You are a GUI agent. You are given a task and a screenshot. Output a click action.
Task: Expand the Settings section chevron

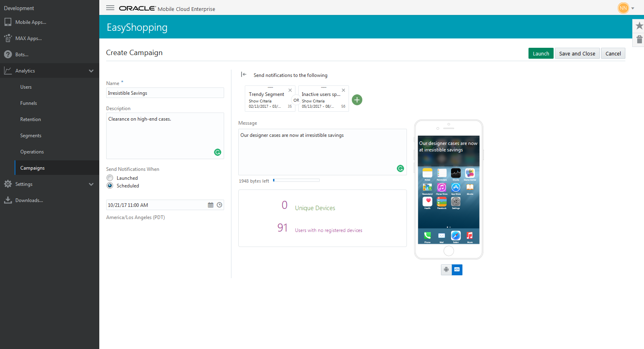pos(91,184)
